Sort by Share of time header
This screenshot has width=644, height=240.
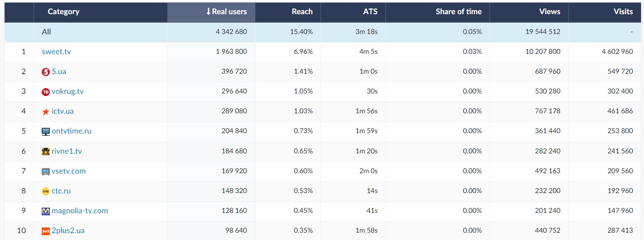point(458,12)
